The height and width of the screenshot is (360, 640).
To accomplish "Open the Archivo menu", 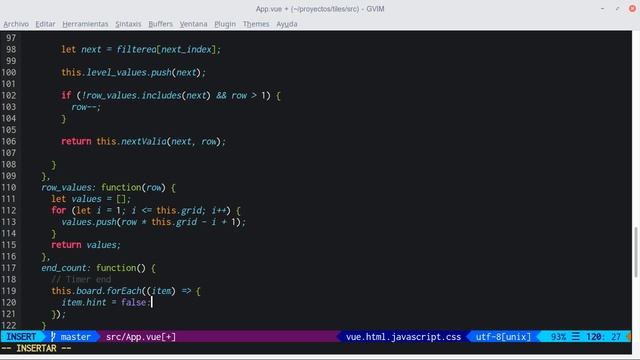I will 16,24.
